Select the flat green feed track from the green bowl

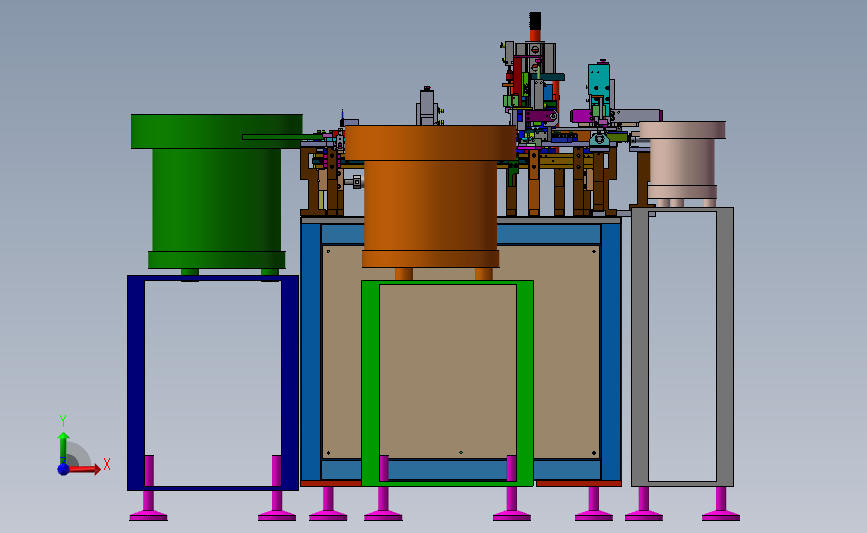[281, 137]
